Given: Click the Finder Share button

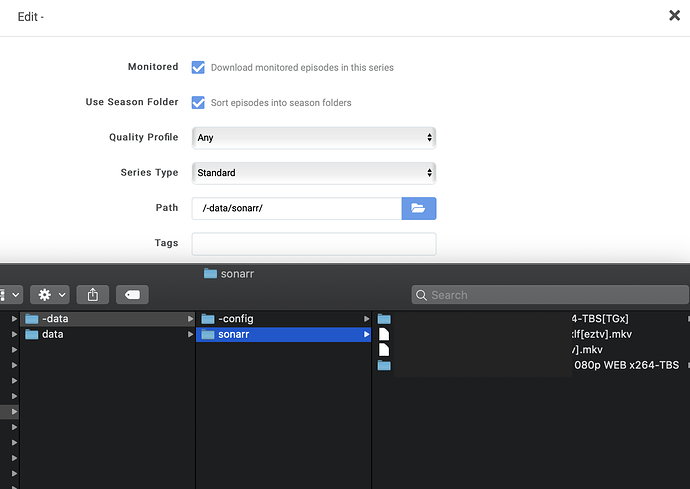Looking at the screenshot, I should [x=93, y=295].
